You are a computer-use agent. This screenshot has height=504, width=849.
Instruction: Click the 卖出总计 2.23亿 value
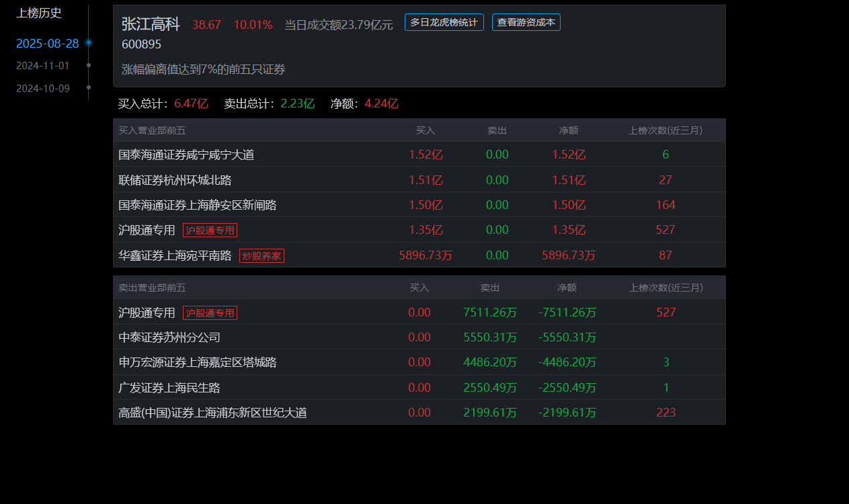click(x=297, y=103)
